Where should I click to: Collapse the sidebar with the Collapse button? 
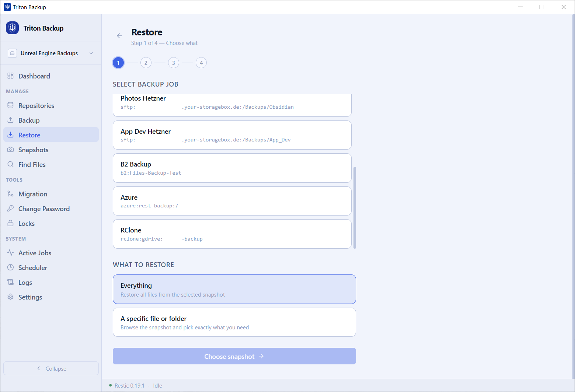click(51, 368)
